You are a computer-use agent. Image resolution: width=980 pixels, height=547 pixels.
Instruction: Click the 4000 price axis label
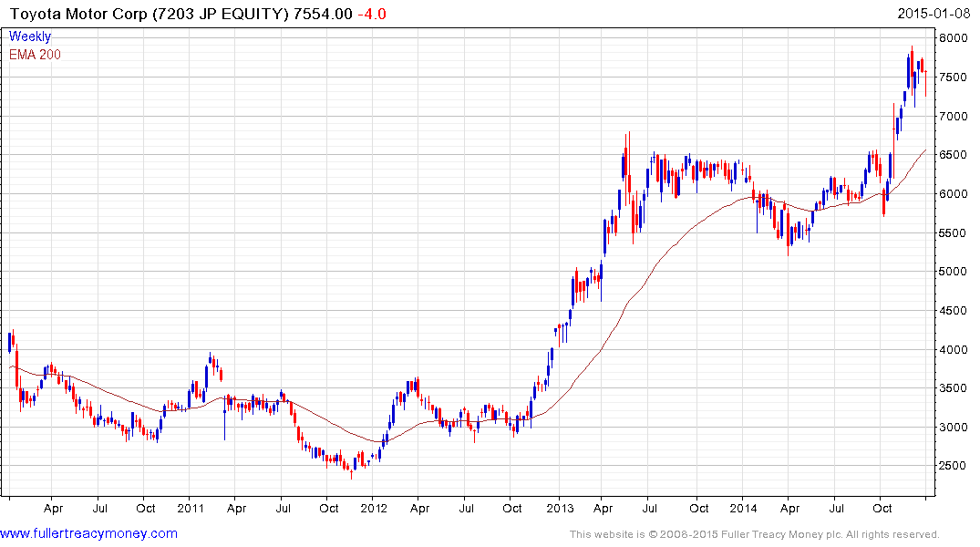(954, 350)
